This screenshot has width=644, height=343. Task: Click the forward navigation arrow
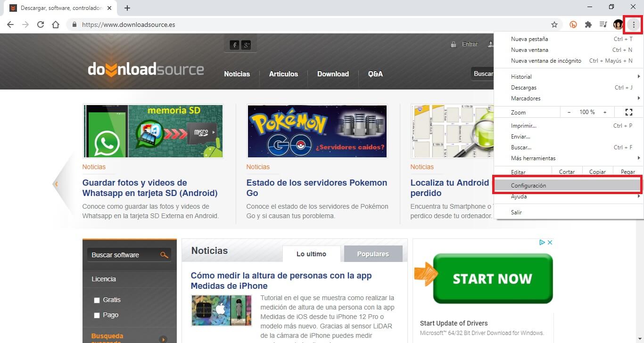pyautogui.click(x=25, y=24)
